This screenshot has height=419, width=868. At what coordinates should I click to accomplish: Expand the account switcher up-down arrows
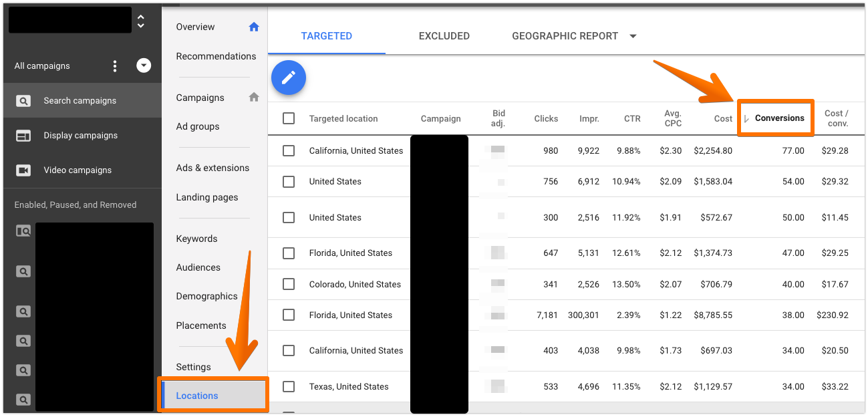(x=140, y=21)
